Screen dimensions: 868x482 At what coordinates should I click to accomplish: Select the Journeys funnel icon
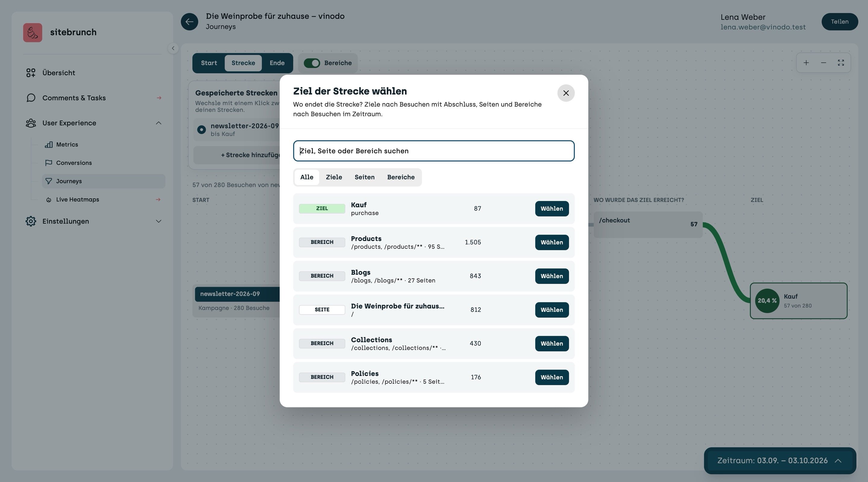point(49,181)
